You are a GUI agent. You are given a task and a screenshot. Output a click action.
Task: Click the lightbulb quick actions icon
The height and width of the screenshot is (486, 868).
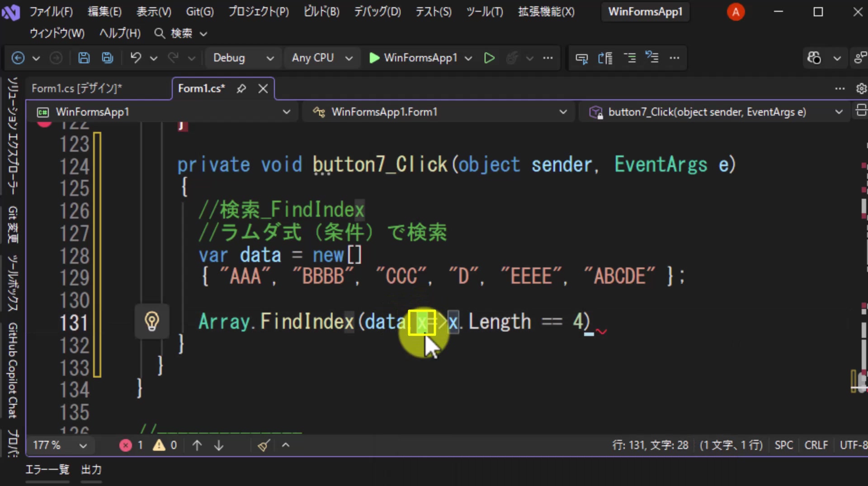pyautogui.click(x=152, y=322)
